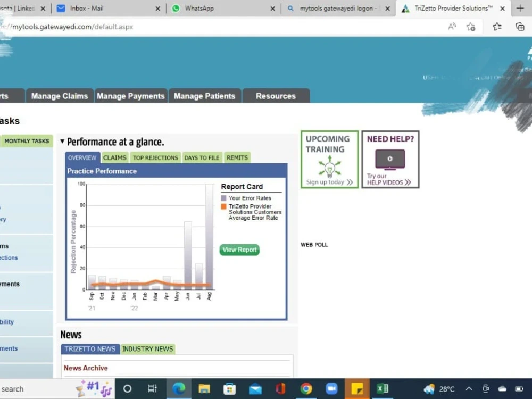Screen dimensions: 532x399
Task: Select the TRIZETTO NEWS tab
Action: click(x=90, y=349)
